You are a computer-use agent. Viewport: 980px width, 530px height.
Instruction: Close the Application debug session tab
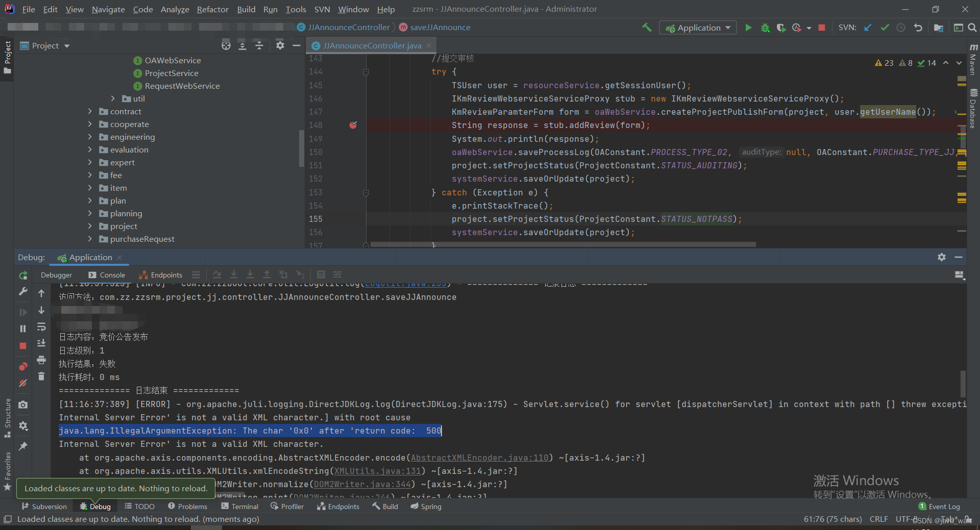119,257
